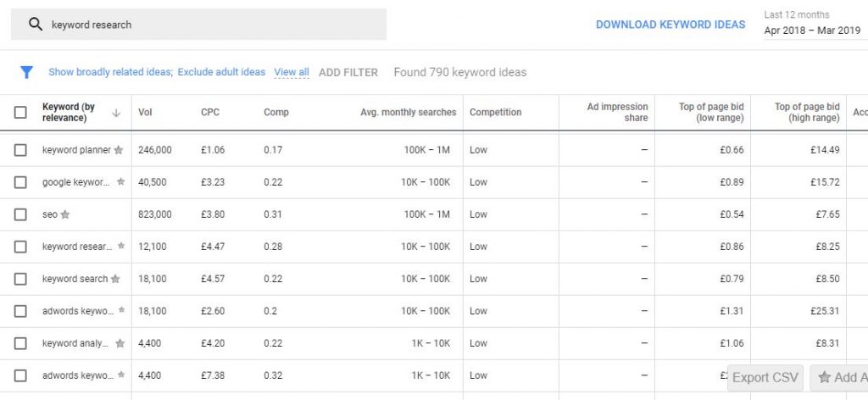Click the search magnifier icon
868x400 pixels.
tap(36, 25)
